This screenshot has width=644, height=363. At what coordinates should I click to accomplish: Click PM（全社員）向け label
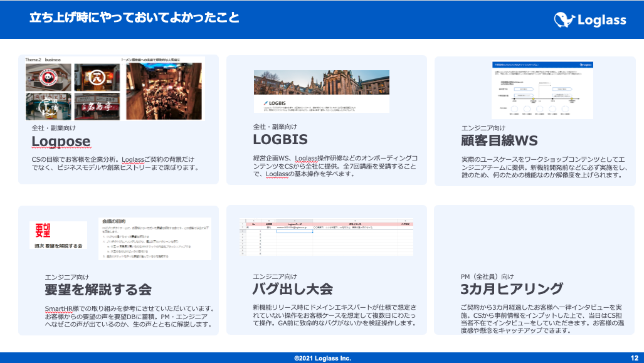[487, 276]
